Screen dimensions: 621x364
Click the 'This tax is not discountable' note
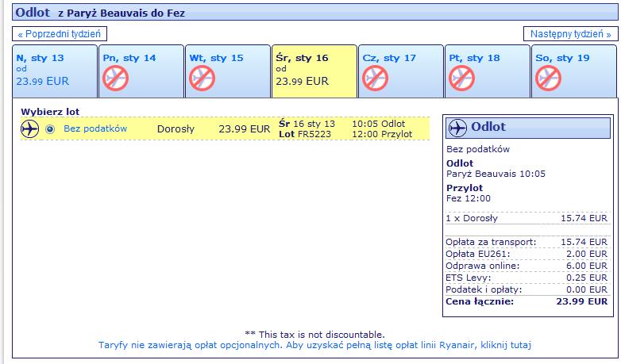click(314, 335)
